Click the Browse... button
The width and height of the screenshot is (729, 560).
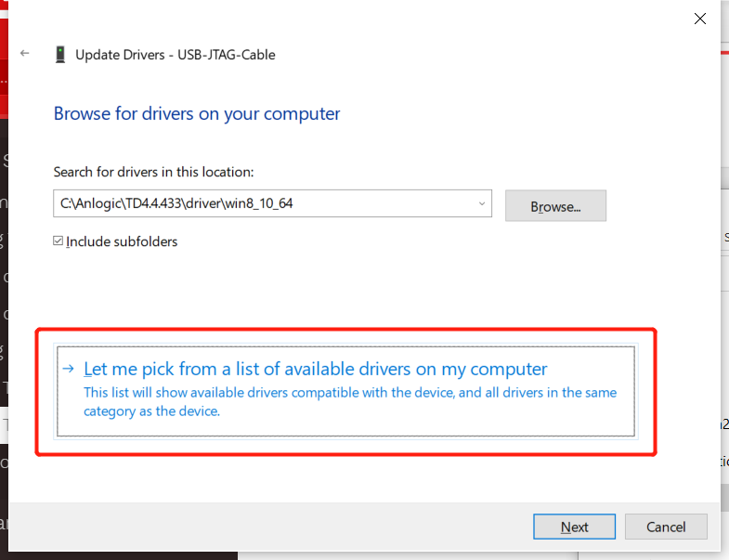555,205
